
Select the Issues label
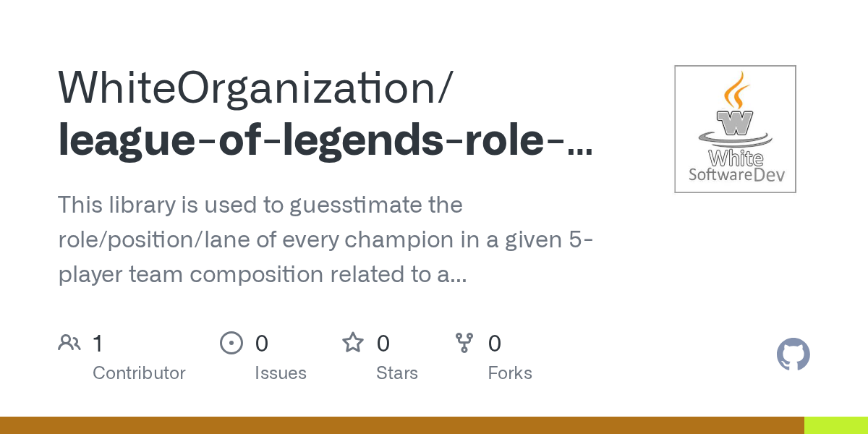pos(280,373)
